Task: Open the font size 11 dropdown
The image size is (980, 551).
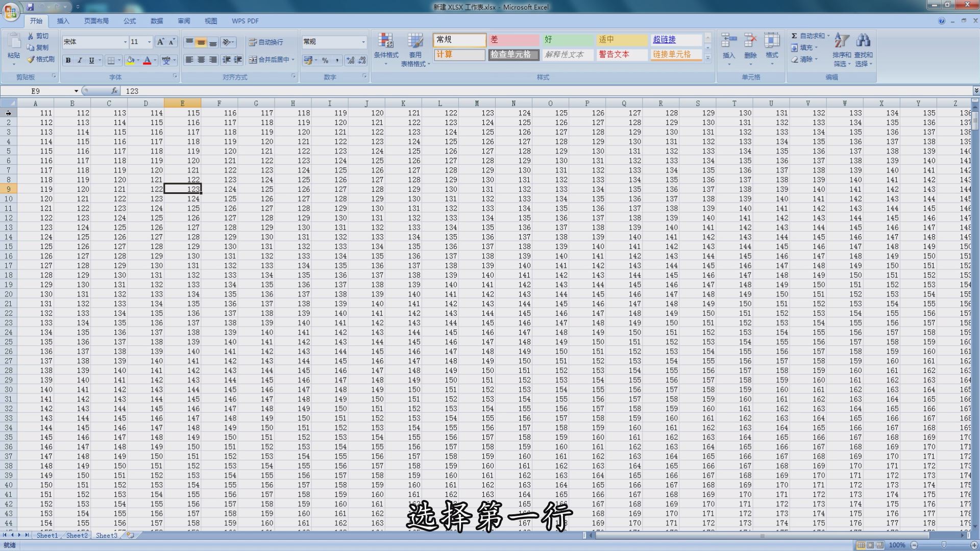Action: click(x=149, y=42)
